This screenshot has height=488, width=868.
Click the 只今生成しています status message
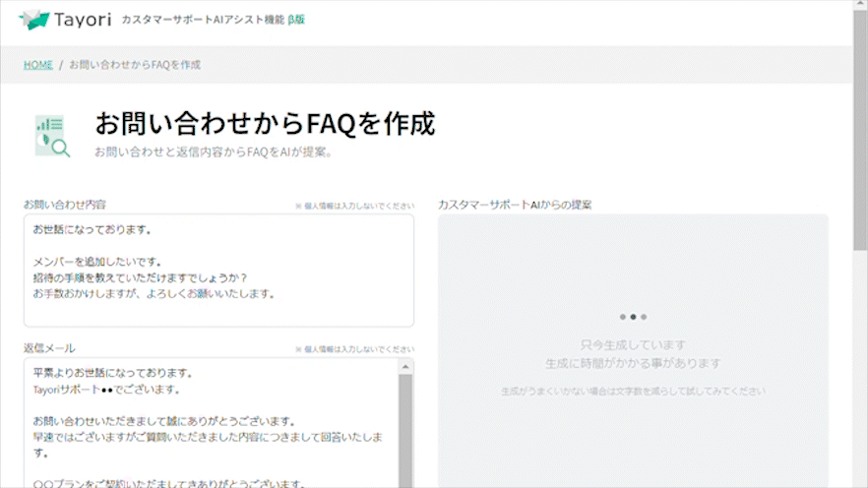click(x=633, y=345)
